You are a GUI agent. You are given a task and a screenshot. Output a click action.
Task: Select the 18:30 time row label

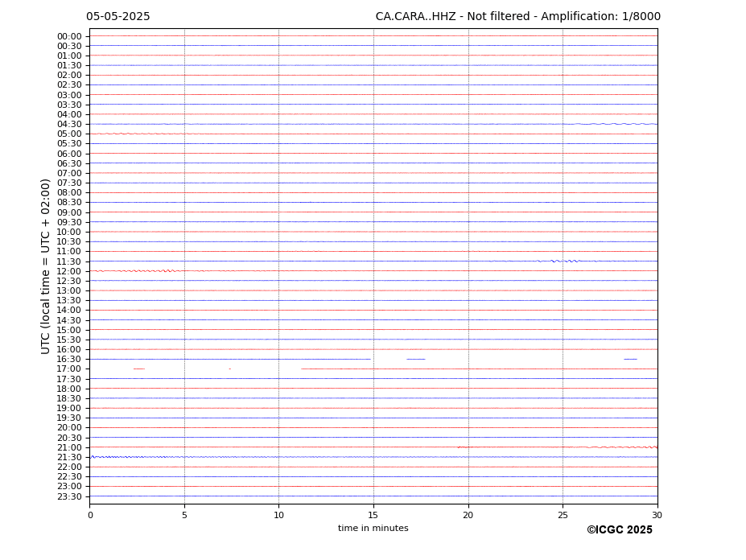coord(69,398)
